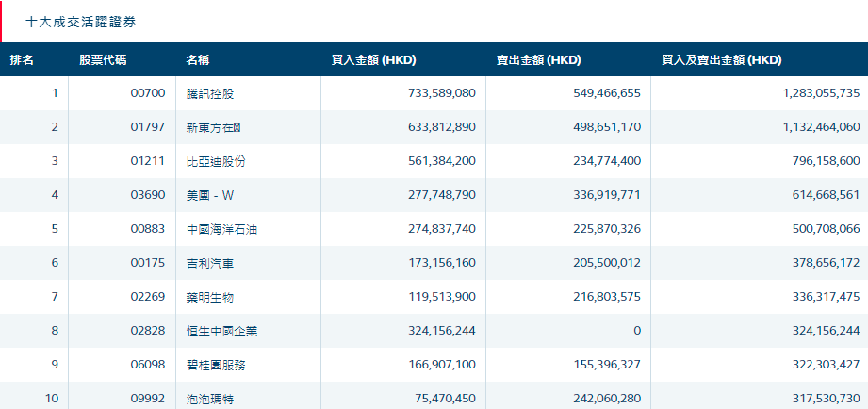The height and width of the screenshot is (409, 868).
Task: Select the name 中國海洋石油
Action: pyautogui.click(x=222, y=229)
